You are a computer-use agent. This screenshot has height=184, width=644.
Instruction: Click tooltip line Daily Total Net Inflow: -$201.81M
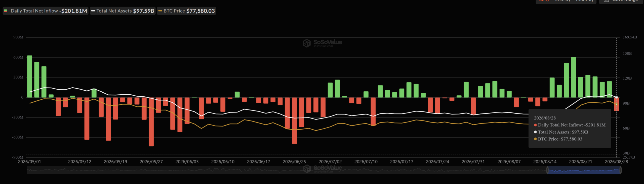click(x=570, y=125)
